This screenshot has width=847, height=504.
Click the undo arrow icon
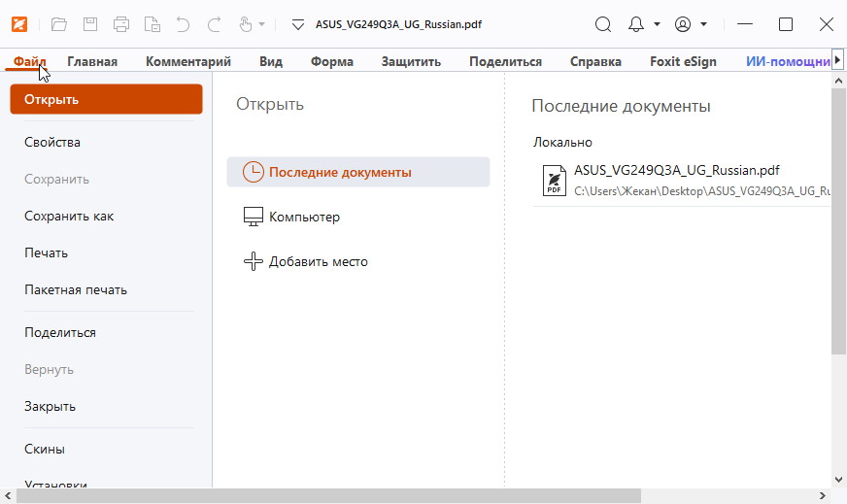pos(184,24)
